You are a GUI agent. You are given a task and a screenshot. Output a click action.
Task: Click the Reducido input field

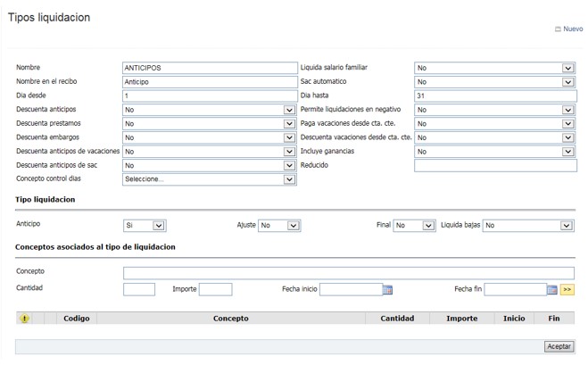click(x=494, y=165)
